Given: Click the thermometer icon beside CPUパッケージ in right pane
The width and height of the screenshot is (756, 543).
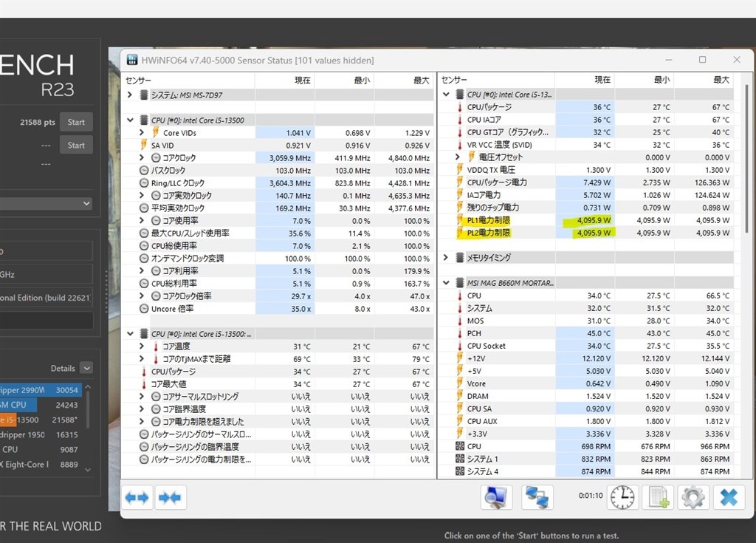Looking at the screenshot, I should (459, 107).
